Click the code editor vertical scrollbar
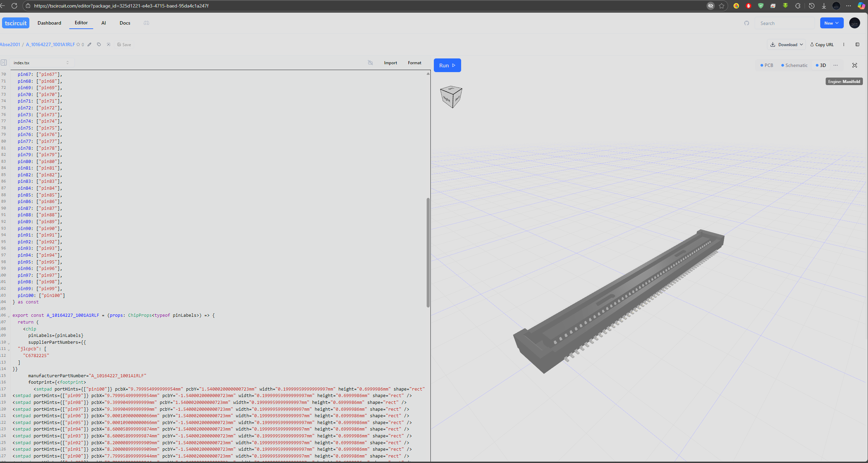 [x=428, y=252]
